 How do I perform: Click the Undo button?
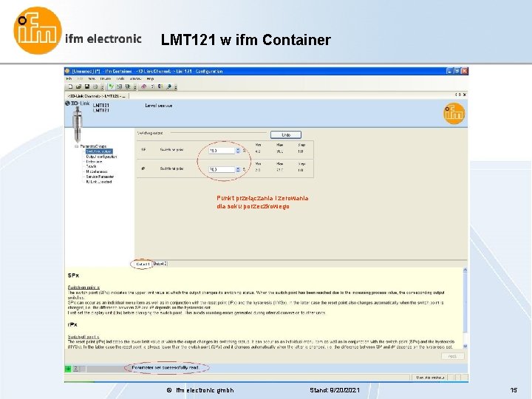(x=286, y=135)
